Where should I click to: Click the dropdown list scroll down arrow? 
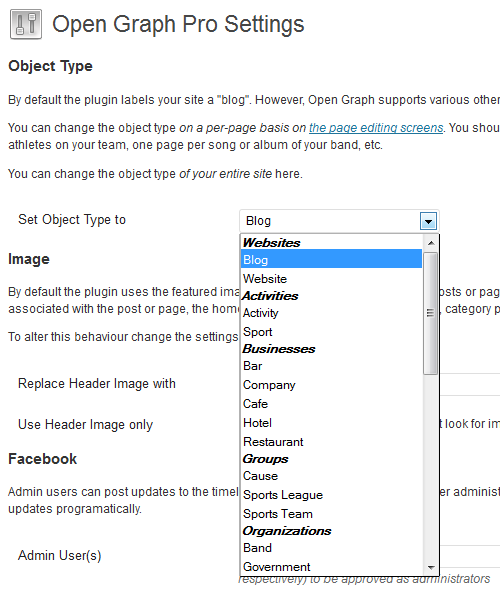(x=431, y=567)
